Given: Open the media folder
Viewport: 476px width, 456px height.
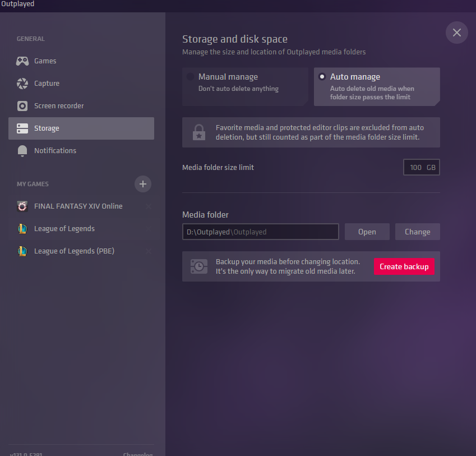Looking at the screenshot, I should [367, 232].
